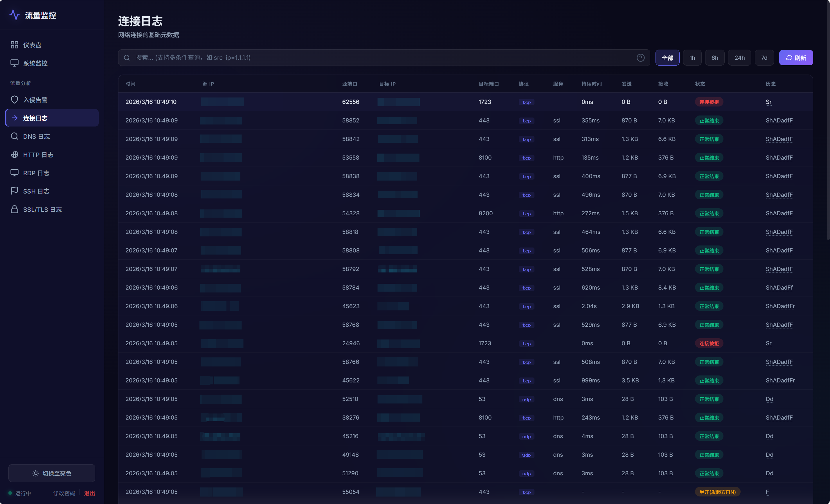
Task: Click the 退出 logout link
Action: pos(89,493)
